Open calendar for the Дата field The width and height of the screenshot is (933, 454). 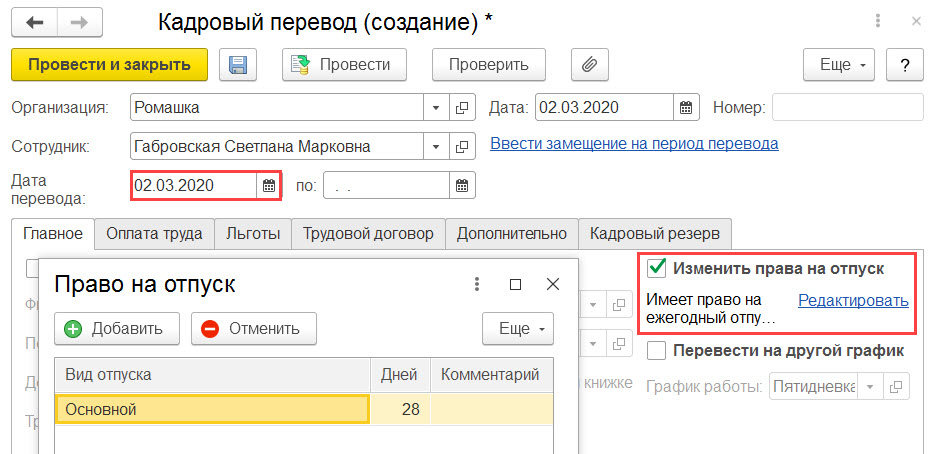(x=686, y=108)
